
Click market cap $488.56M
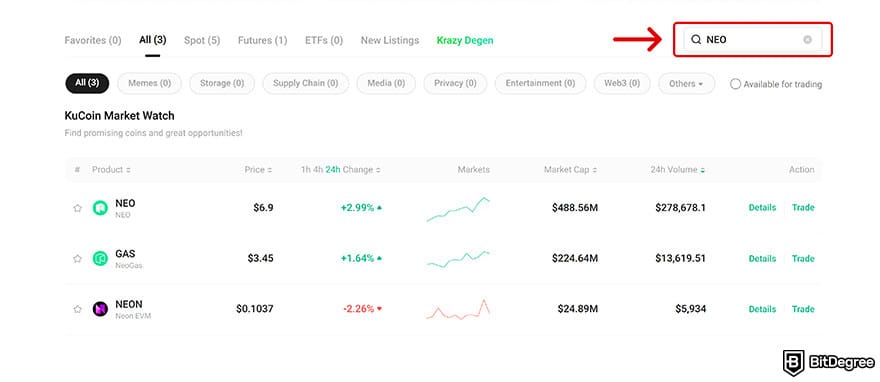click(575, 208)
